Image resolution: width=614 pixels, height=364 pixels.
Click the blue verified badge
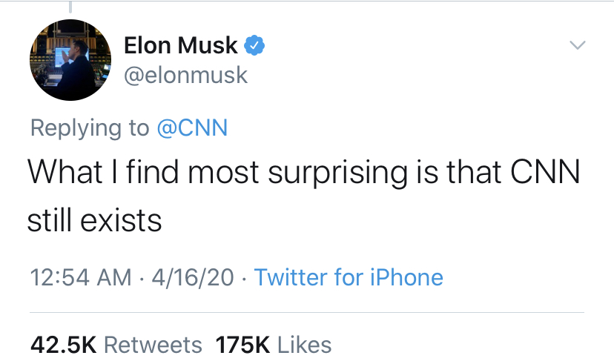254,46
